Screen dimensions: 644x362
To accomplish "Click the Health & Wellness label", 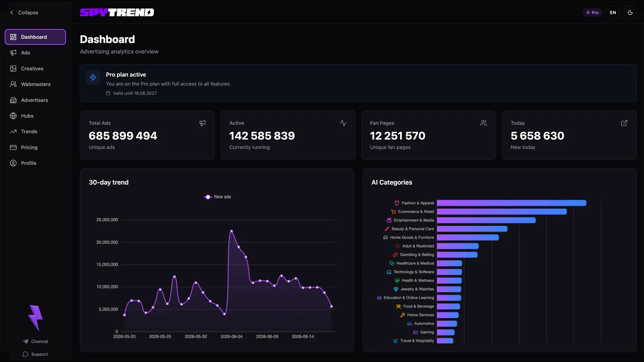I will 418,281.
